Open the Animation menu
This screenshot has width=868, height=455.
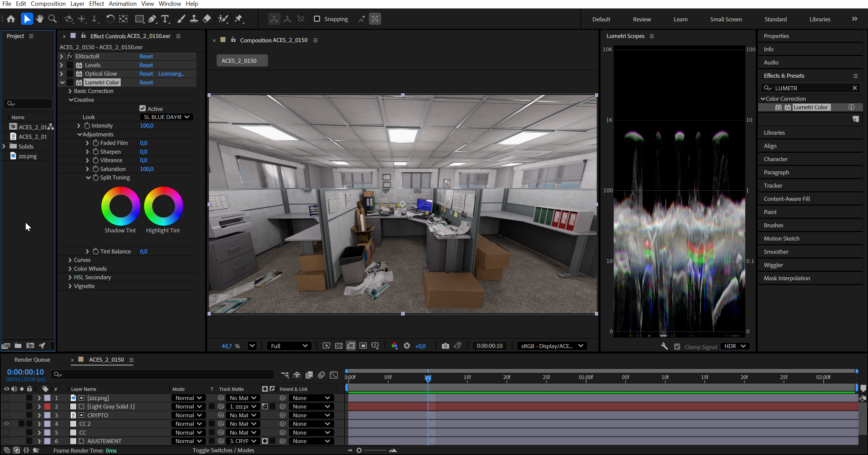[122, 4]
